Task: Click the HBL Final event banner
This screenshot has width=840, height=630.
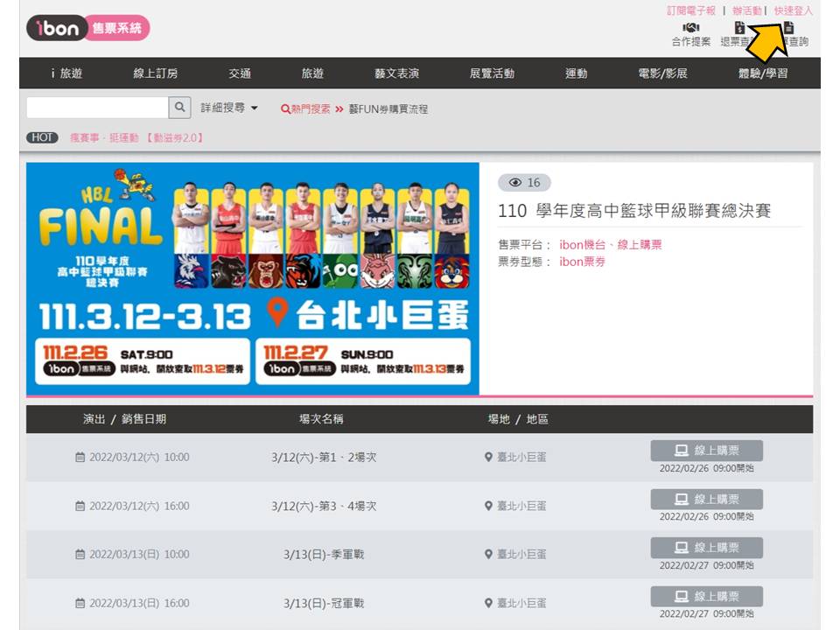Action: tap(253, 278)
